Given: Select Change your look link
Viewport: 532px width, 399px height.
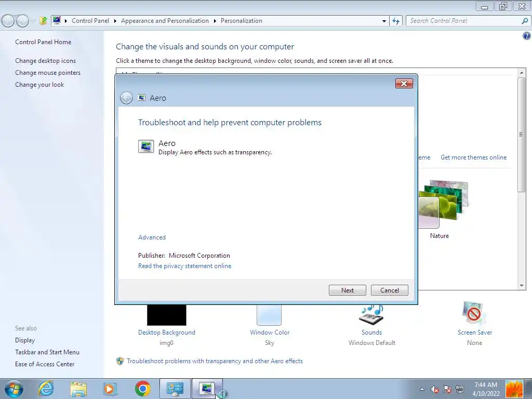Looking at the screenshot, I should pyautogui.click(x=39, y=85).
